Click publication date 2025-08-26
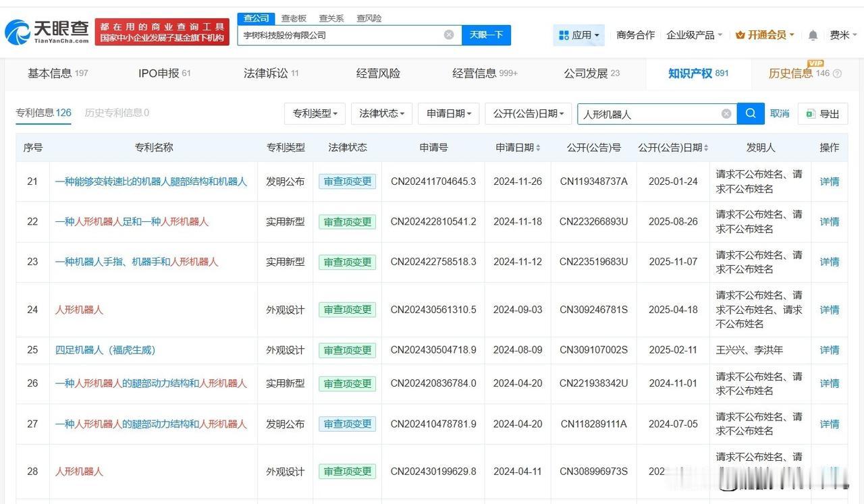Screen dimensions: 864x504 (673, 221)
